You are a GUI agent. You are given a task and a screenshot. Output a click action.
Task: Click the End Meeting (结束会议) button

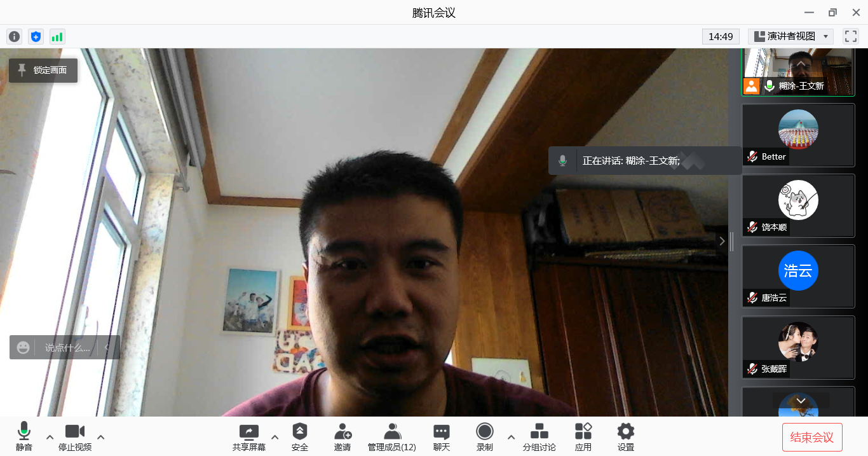tap(811, 437)
